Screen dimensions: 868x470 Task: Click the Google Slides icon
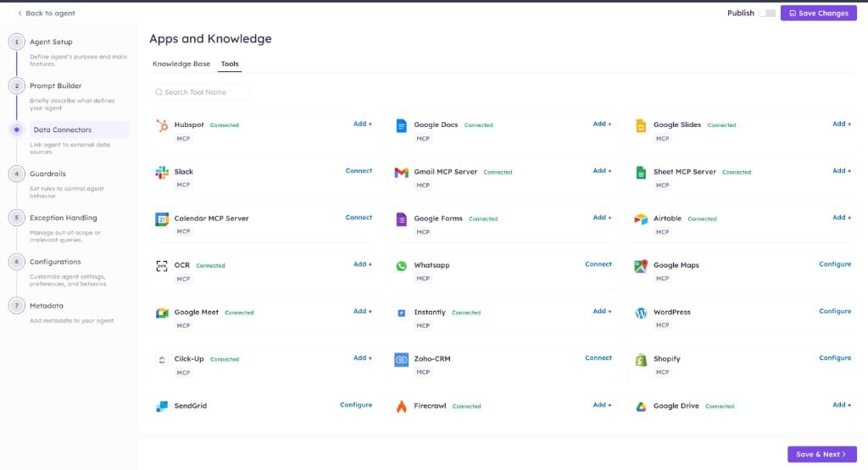[x=641, y=125]
